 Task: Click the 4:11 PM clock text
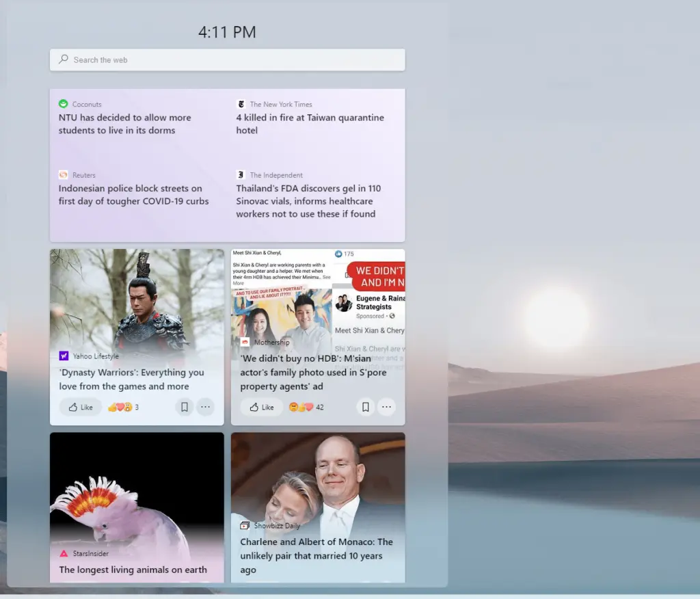click(x=227, y=32)
